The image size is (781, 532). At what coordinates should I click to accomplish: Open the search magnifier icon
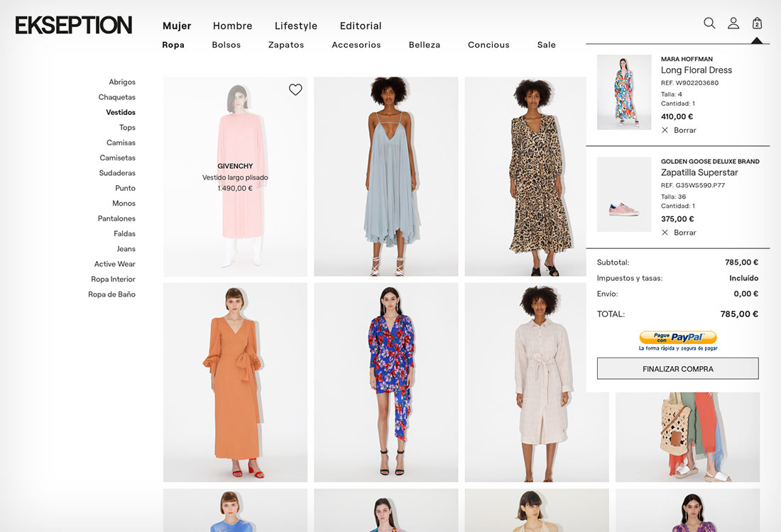tap(709, 23)
